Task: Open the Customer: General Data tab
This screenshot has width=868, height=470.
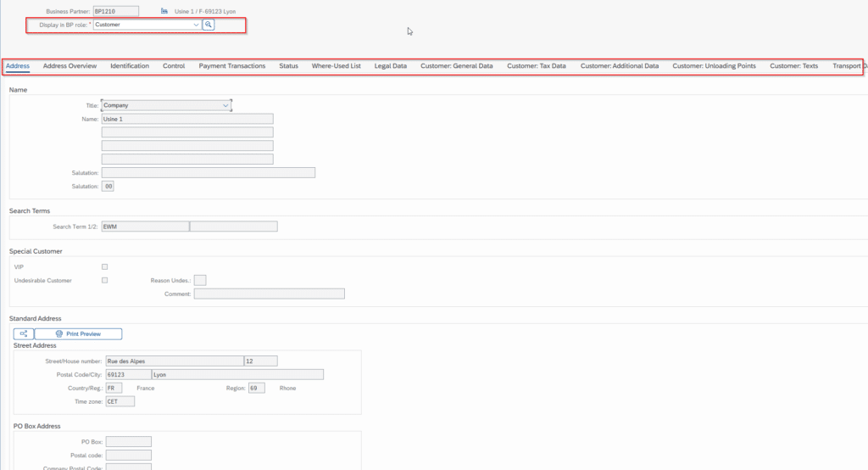Action: click(457, 66)
